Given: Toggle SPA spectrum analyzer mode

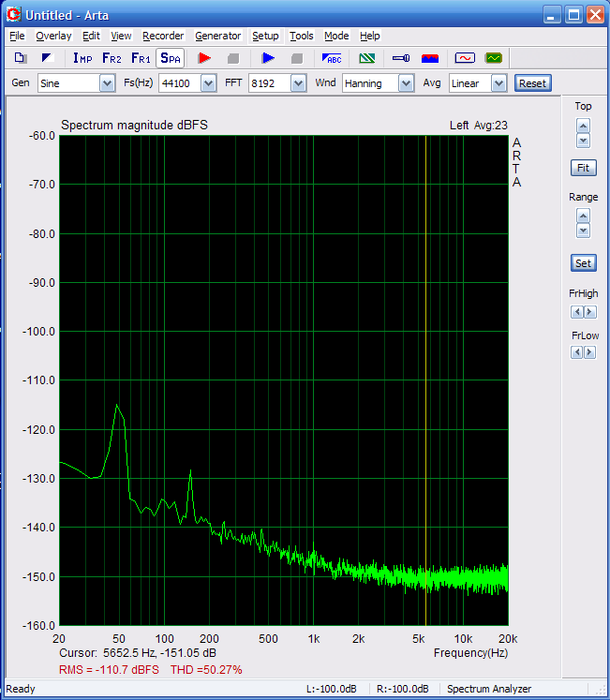Looking at the screenshot, I should [x=171, y=58].
